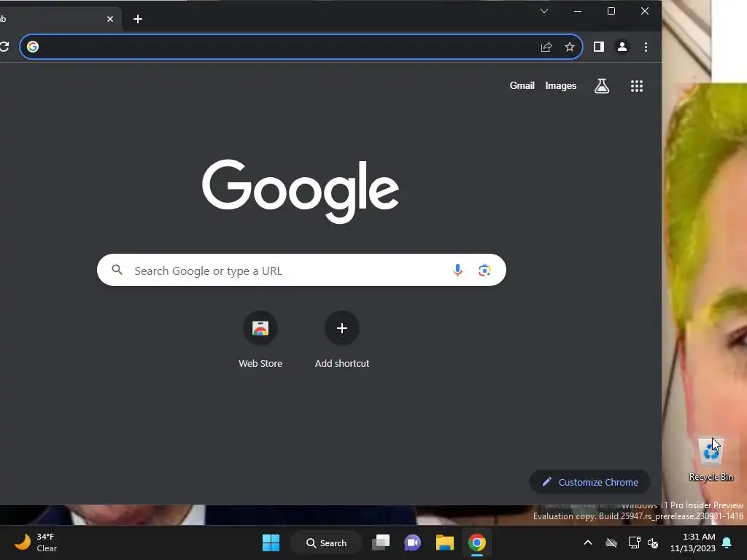Open Chrome's side panel

[x=599, y=47]
